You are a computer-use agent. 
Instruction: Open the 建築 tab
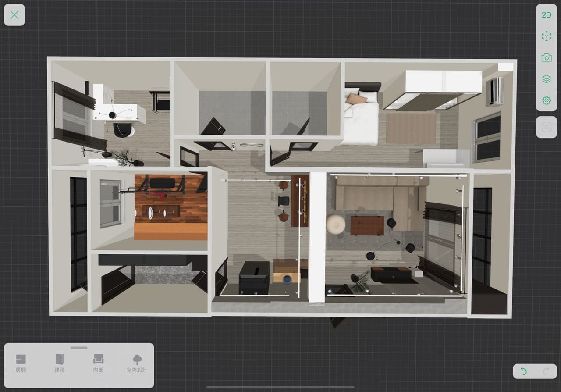[x=60, y=363]
